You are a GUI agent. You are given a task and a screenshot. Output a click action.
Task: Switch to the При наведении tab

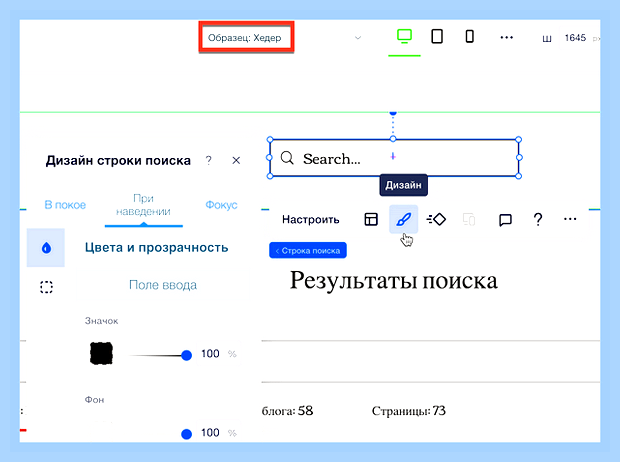(x=144, y=205)
